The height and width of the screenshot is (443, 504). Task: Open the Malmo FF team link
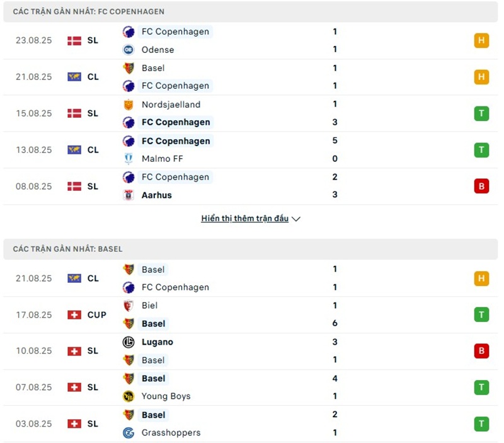click(x=163, y=159)
